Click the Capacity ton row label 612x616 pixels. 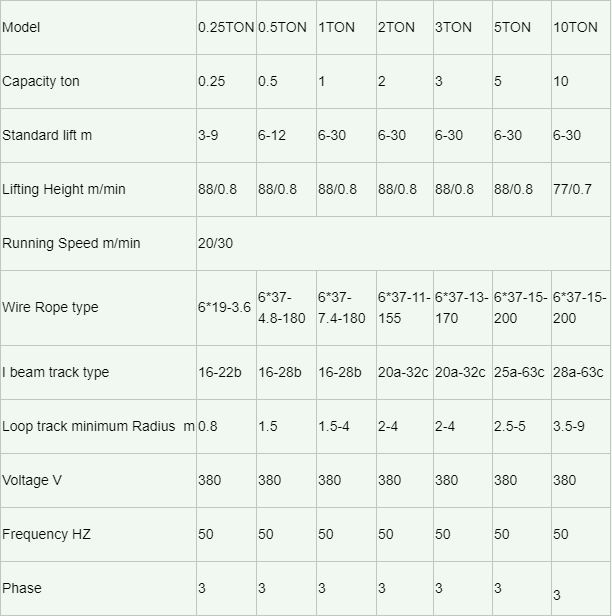(x=41, y=81)
